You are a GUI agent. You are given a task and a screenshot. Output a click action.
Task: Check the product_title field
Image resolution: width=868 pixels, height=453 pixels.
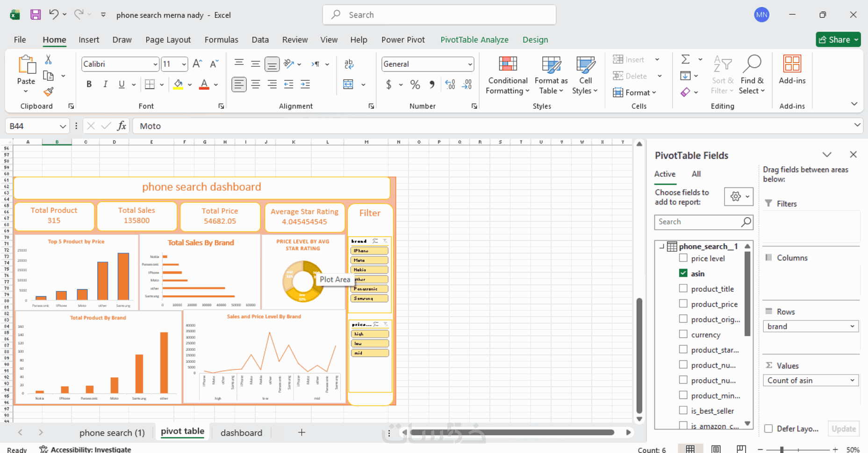point(683,289)
